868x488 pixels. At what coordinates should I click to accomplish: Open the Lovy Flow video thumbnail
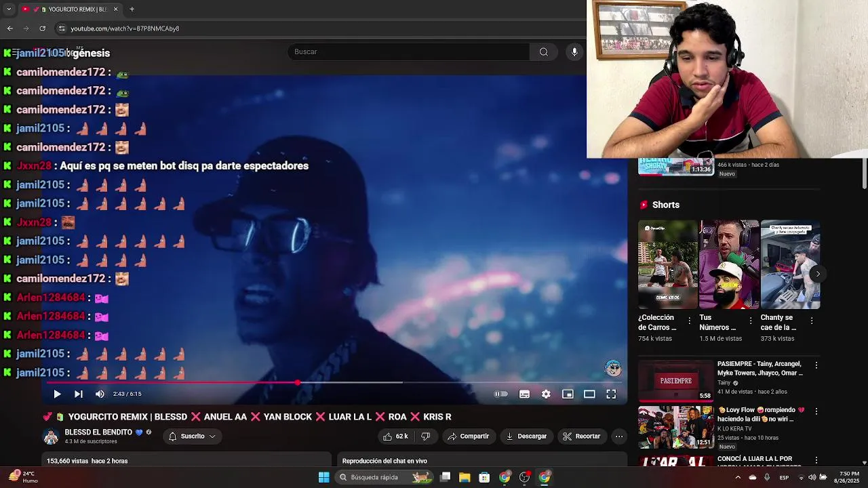[x=675, y=427]
